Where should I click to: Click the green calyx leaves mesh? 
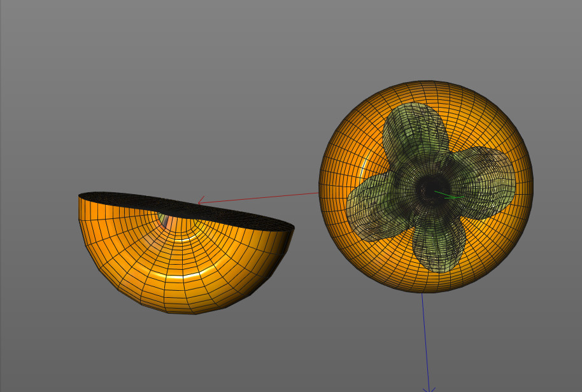click(430, 188)
